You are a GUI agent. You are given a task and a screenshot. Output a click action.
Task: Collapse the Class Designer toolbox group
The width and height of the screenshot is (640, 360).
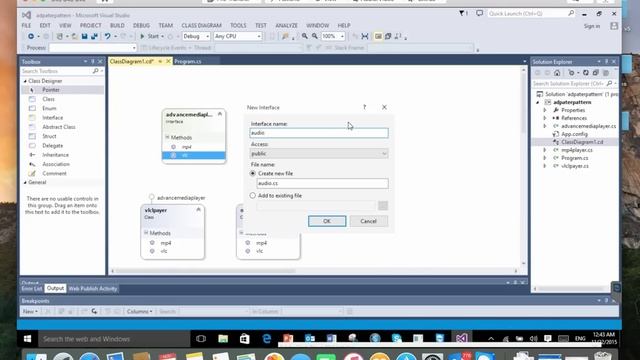click(x=25, y=81)
